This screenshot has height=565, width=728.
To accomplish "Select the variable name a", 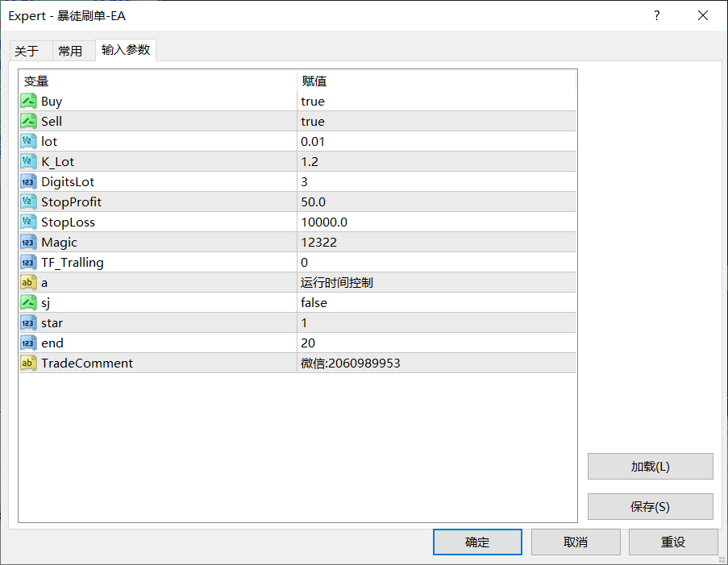I will tap(44, 283).
